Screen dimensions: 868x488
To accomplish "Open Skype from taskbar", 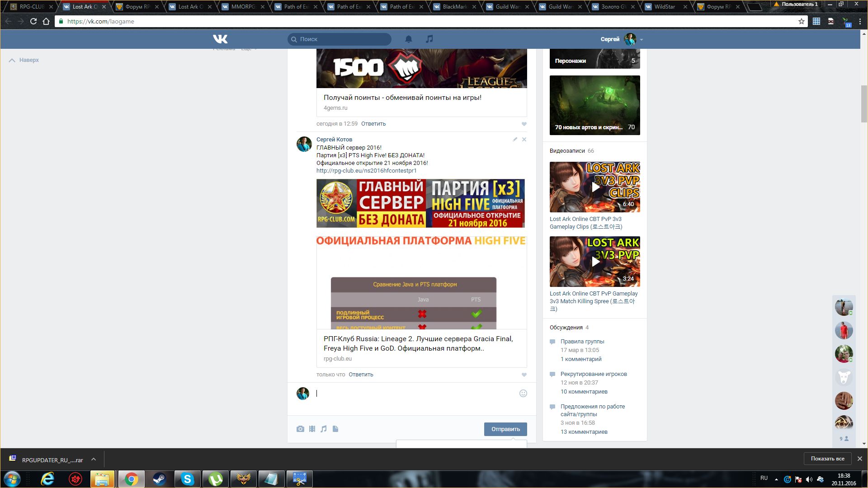I will pyautogui.click(x=187, y=479).
